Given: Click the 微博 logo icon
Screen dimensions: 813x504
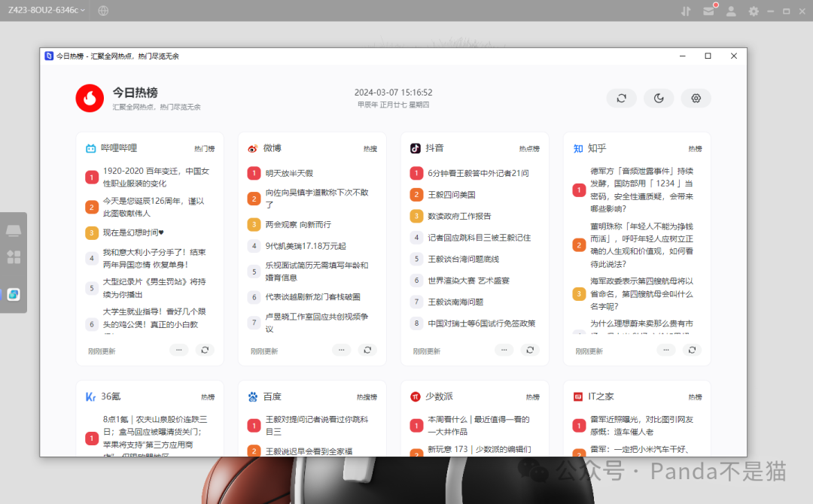Looking at the screenshot, I should pos(252,149).
